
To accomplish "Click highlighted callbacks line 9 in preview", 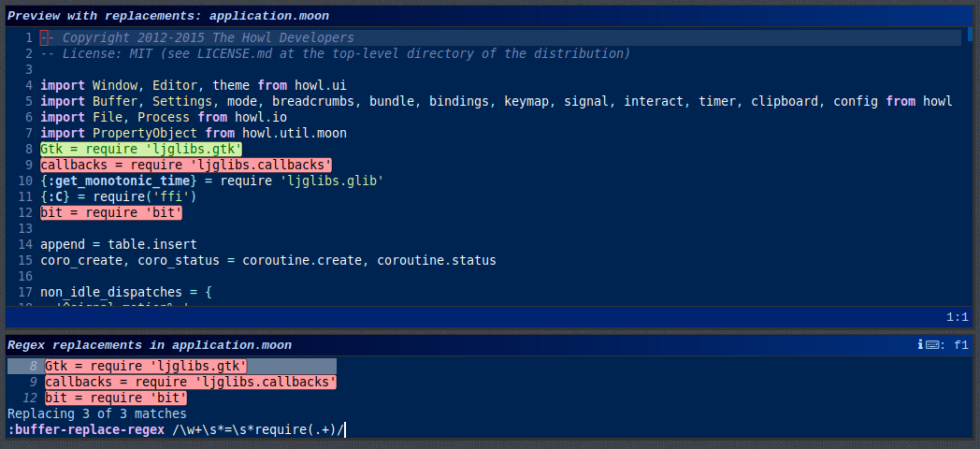I will 186,165.
